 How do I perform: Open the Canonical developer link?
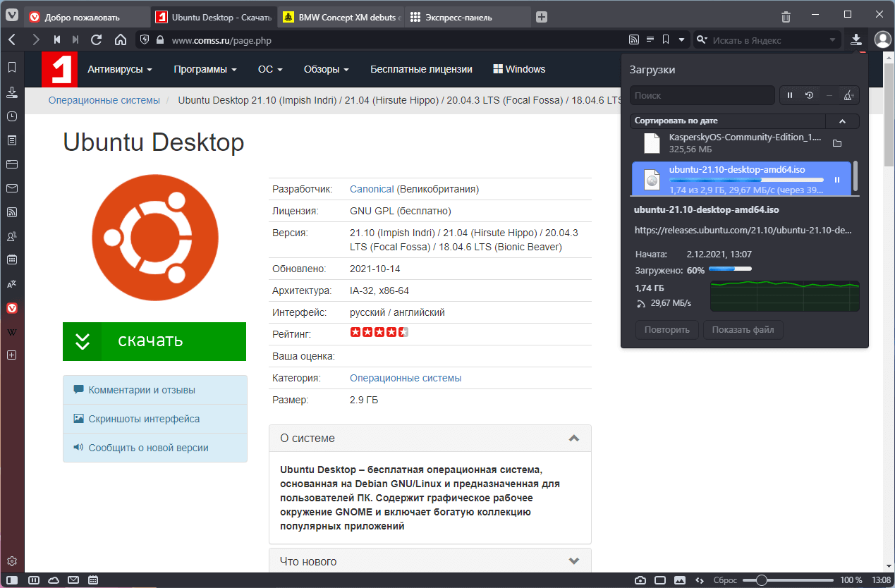pos(372,189)
